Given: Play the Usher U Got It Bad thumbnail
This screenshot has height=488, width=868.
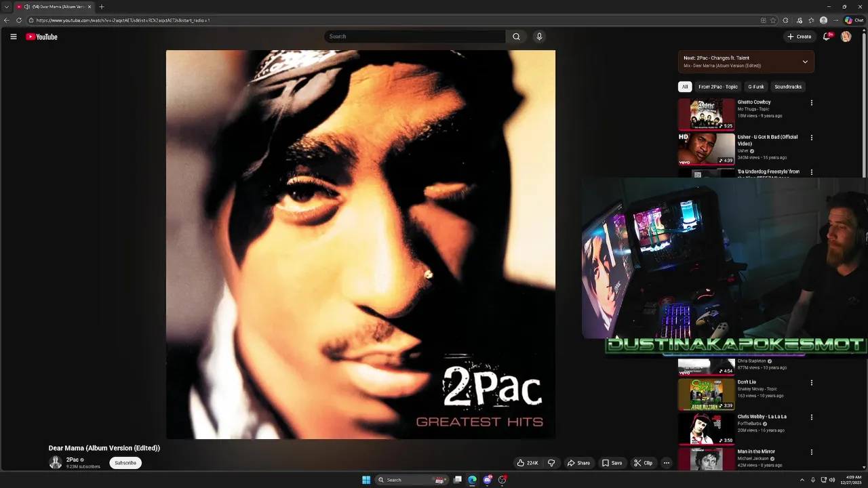Looking at the screenshot, I should (x=706, y=148).
